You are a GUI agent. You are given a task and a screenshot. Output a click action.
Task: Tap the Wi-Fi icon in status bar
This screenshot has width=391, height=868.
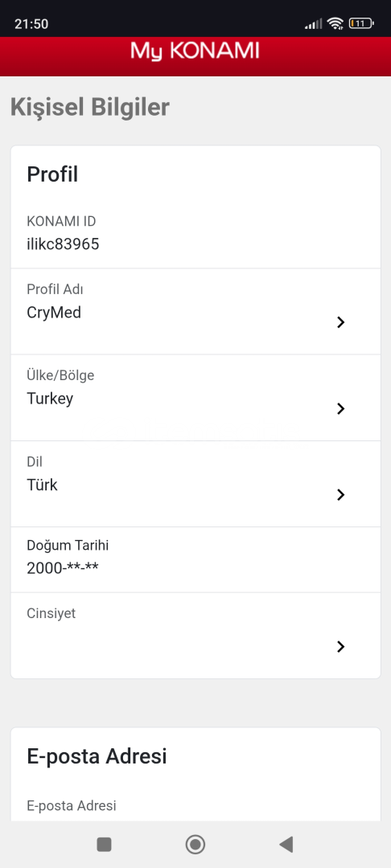tap(335, 23)
